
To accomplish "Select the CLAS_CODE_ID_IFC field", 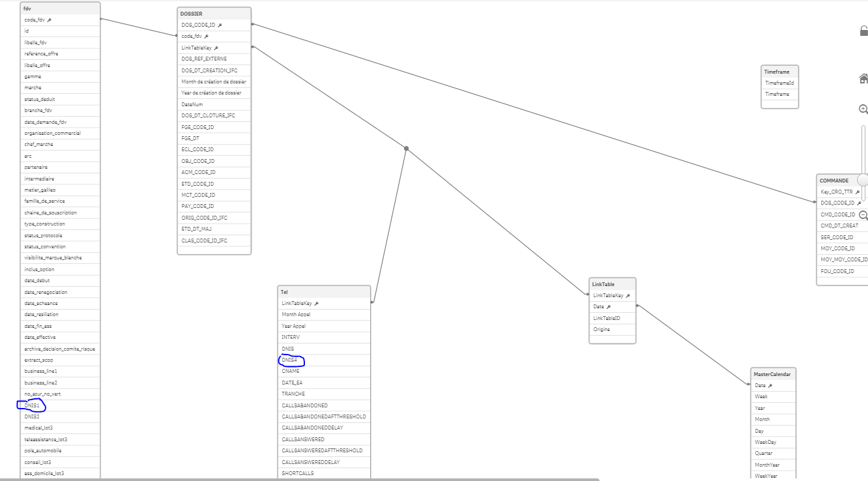I will (214, 241).
